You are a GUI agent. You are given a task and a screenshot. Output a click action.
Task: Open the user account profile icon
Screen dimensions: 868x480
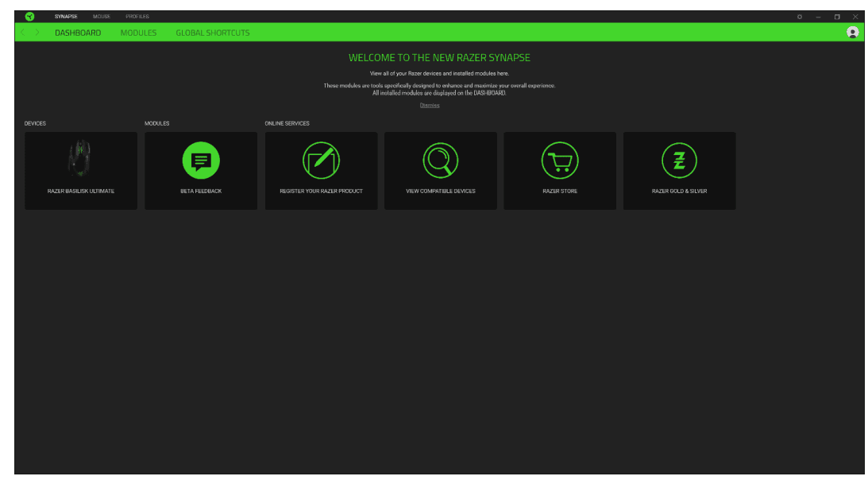[x=851, y=33]
